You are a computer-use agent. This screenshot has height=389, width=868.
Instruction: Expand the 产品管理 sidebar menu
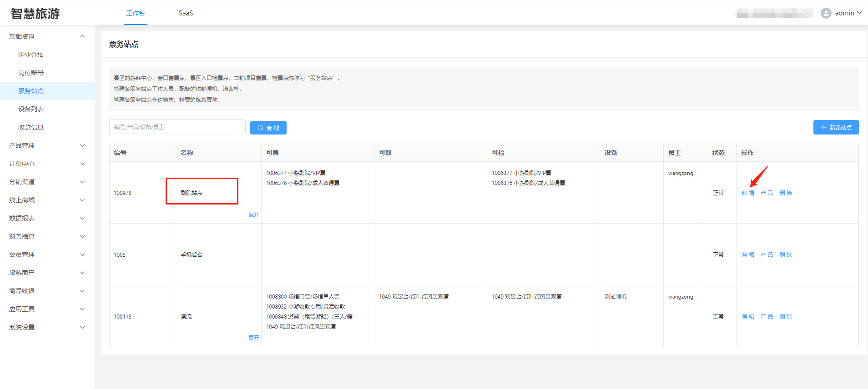[x=45, y=145]
